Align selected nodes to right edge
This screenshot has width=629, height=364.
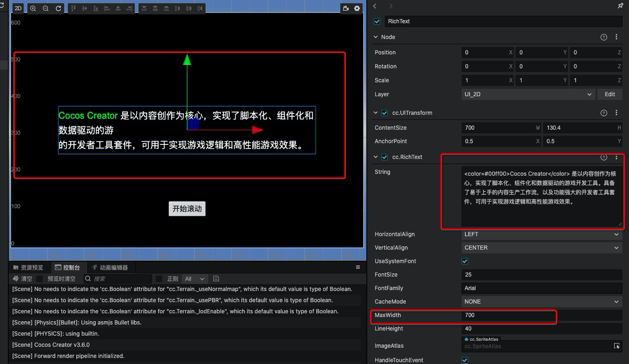129,8
